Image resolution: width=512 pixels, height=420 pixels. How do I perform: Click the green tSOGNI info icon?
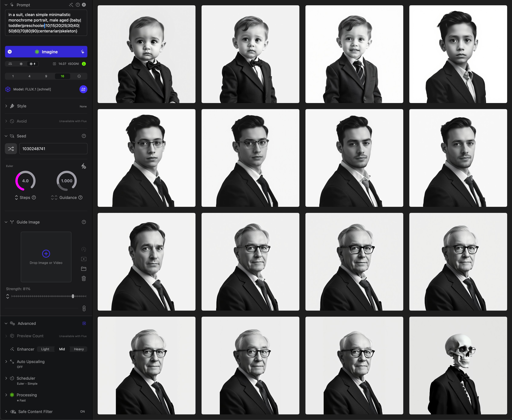[84, 64]
